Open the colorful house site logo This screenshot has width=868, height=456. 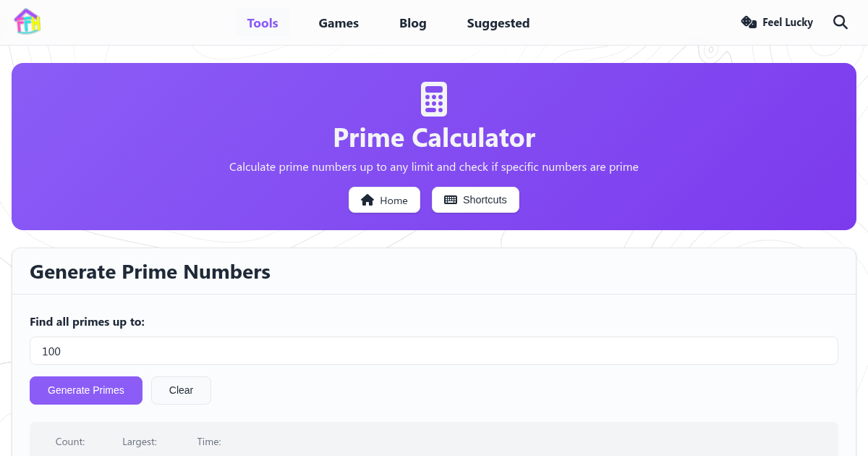pos(27,22)
